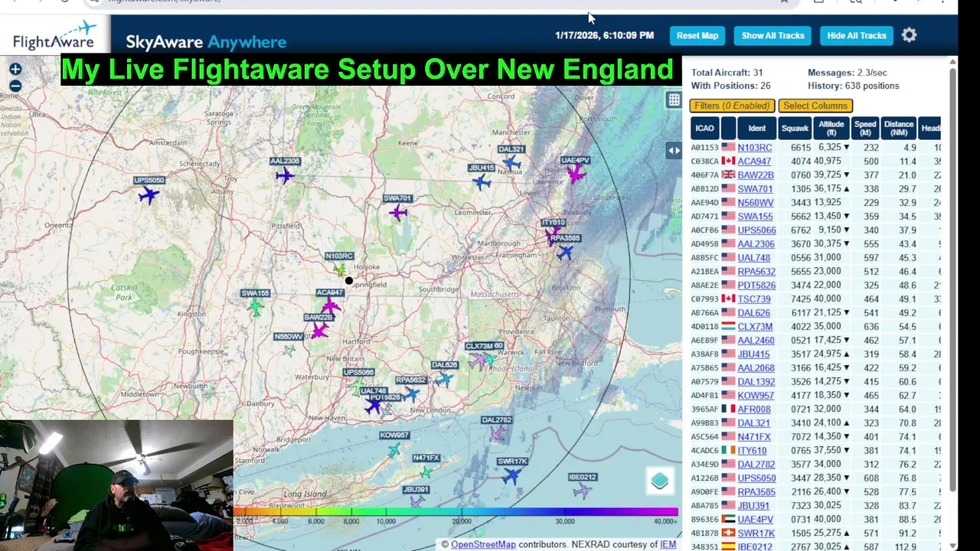Toggle sidebar width with the arrows button
980x551 pixels.
[x=674, y=151]
